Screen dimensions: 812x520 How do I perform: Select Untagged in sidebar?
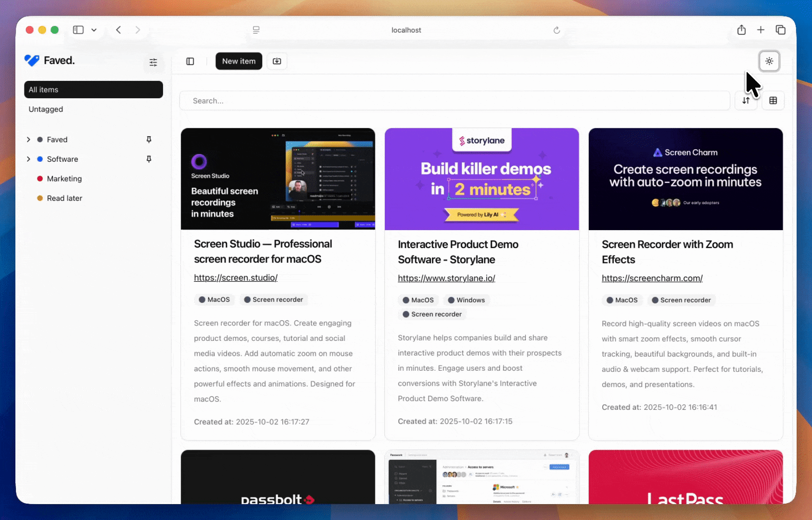coord(46,109)
